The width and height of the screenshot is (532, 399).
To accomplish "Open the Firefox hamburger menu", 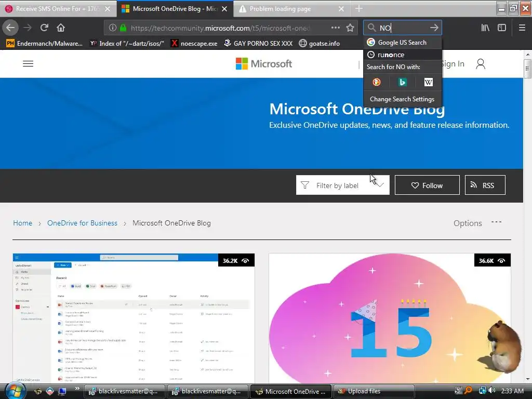I will [522, 28].
